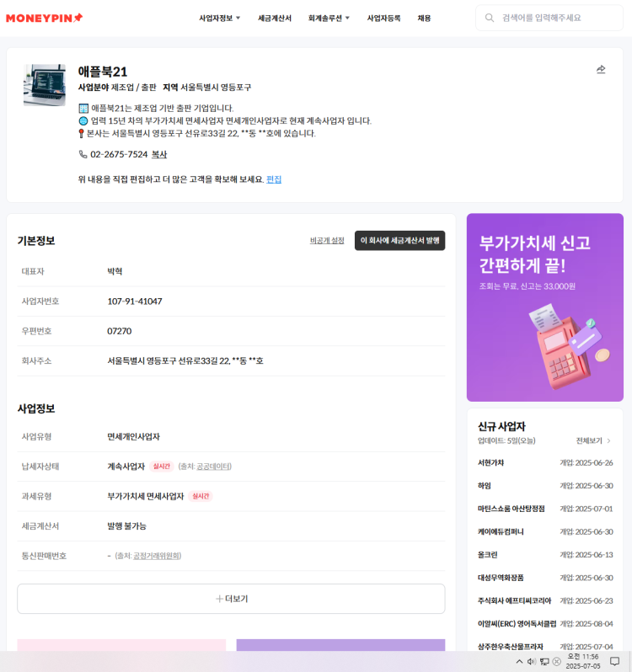The image size is (632, 672).
Task: Click the company title 애플북21
Action: 103,72
